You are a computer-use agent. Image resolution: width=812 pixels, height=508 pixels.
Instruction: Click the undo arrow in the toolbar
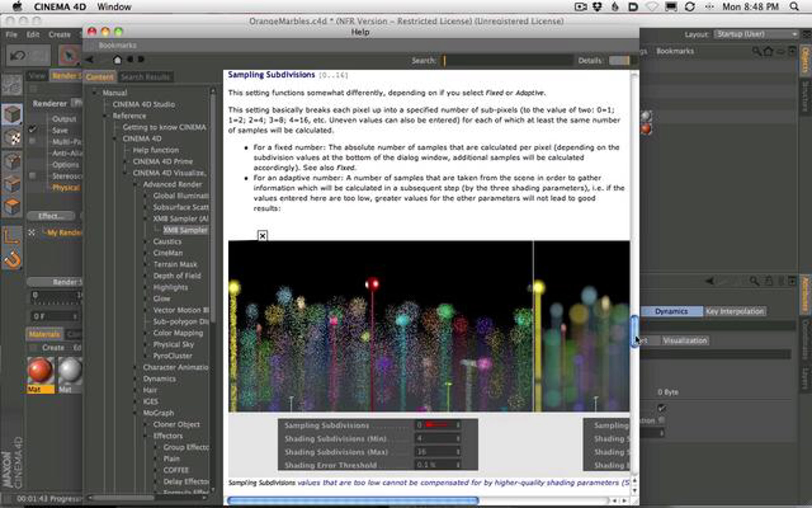[x=18, y=55]
